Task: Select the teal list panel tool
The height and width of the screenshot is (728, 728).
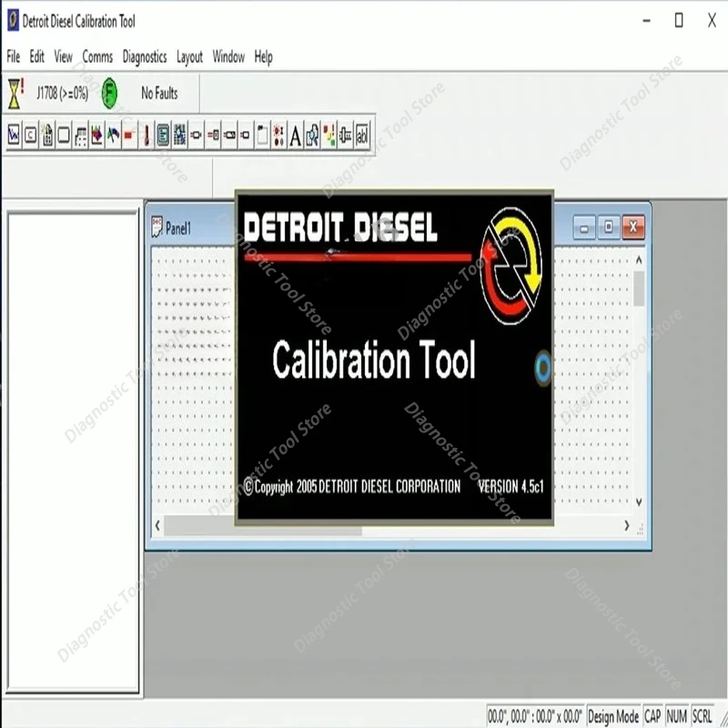Action: [x=163, y=136]
